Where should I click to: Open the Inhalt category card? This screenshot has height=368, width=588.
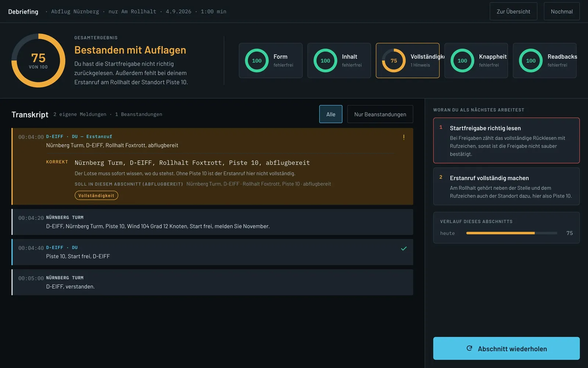coord(339,61)
